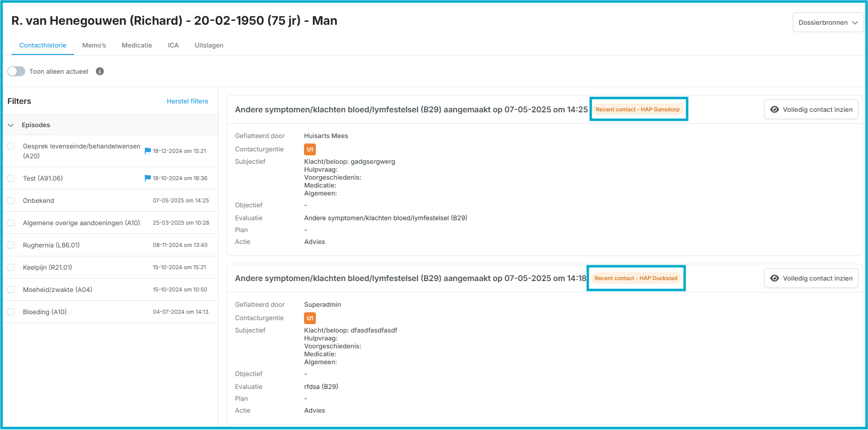This screenshot has height=430, width=868.
Task: Click the Recent contact - HAP Gansdorp badge
Action: tap(637, 109)
